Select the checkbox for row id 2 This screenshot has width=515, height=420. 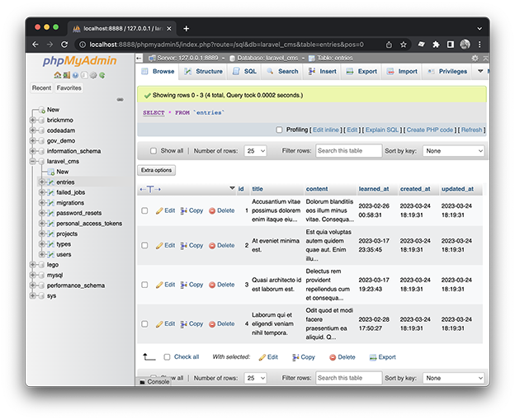144,246
